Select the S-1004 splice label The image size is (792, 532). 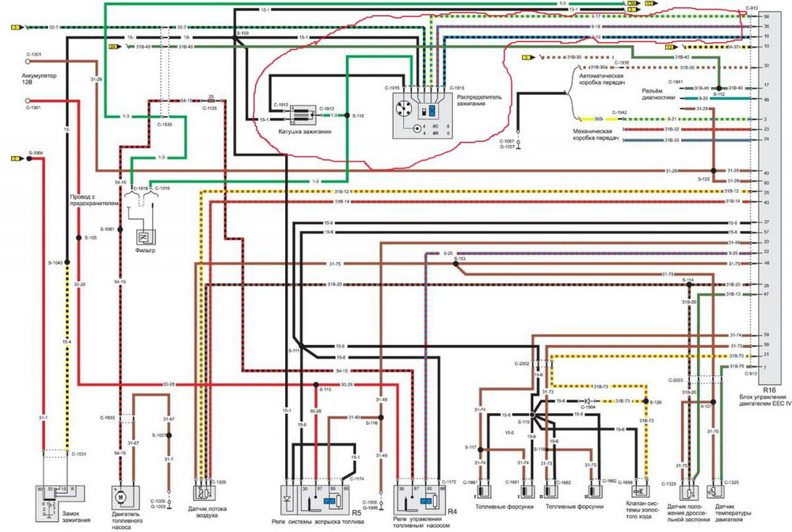(36, 153)
